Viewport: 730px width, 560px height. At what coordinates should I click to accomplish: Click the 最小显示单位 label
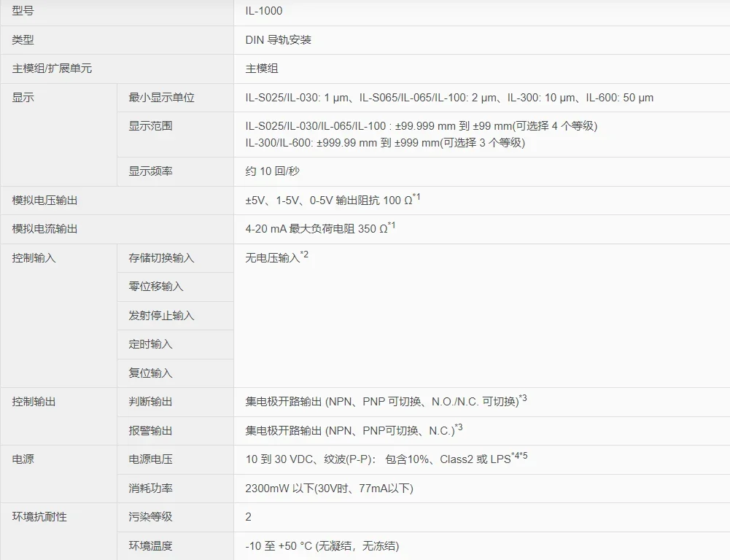point(161,97)
